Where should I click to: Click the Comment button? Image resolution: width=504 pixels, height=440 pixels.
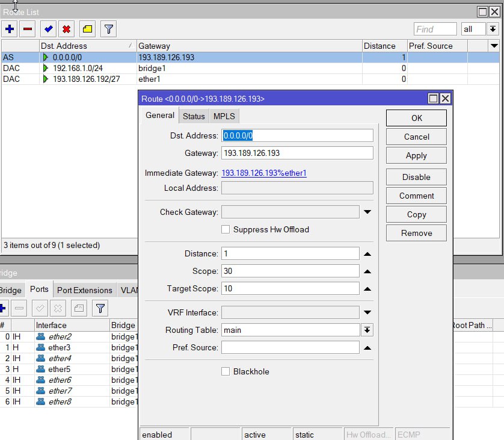coord(416,196)
